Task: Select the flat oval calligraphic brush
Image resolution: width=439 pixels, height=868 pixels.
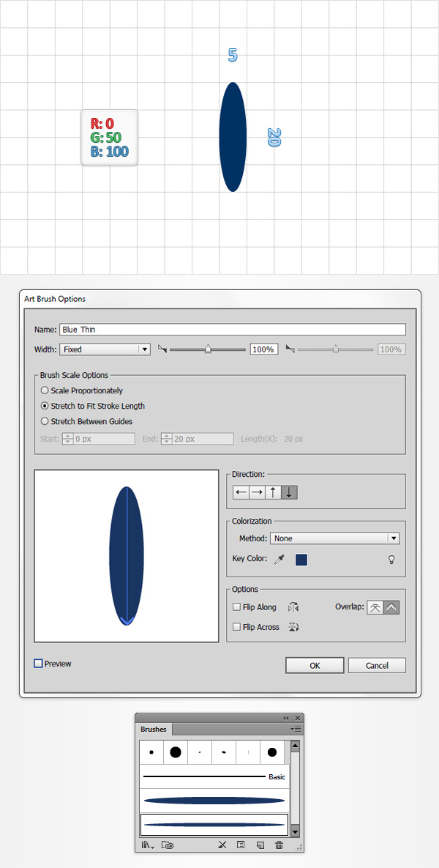Action: tap(223, 752)
